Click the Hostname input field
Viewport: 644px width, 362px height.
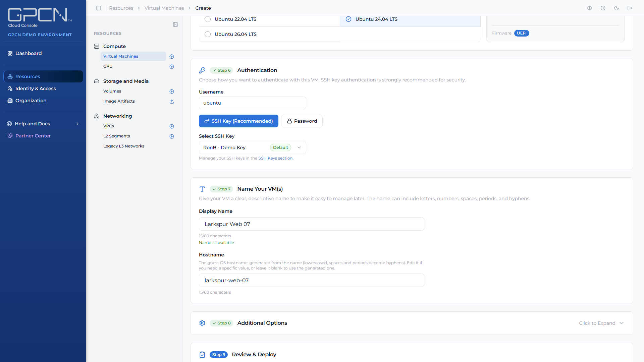coord(312,280)
